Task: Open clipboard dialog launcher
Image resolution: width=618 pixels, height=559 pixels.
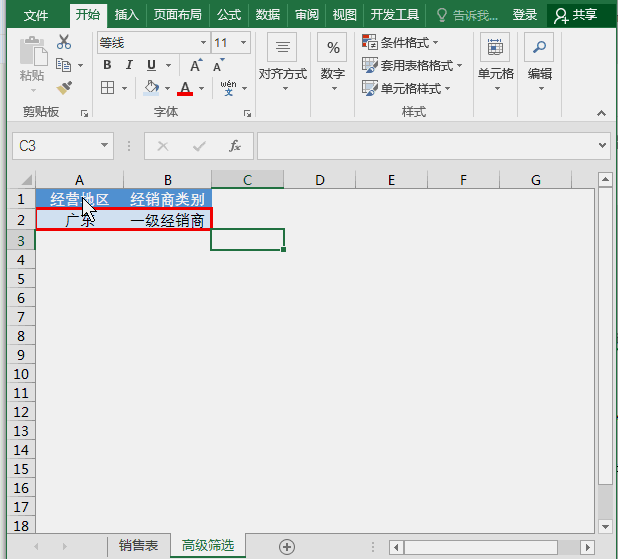Action: (84, 114)
